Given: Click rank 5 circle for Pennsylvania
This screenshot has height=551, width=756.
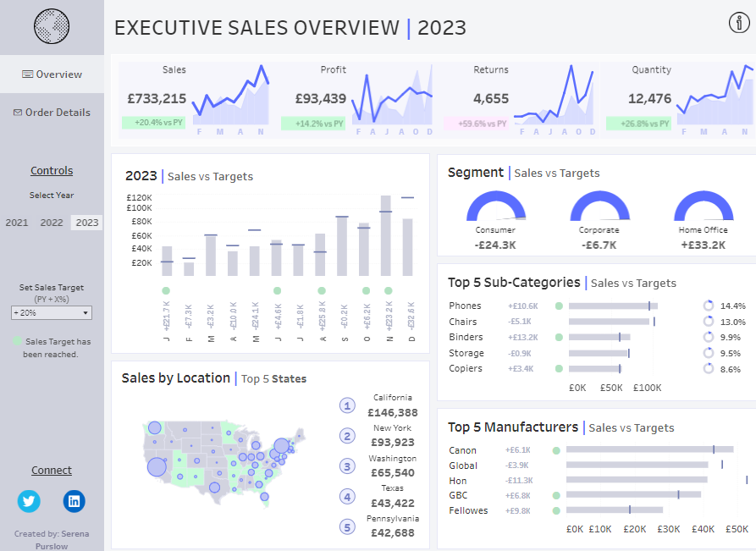Looking at the screenshot, I should click(347, 527).
